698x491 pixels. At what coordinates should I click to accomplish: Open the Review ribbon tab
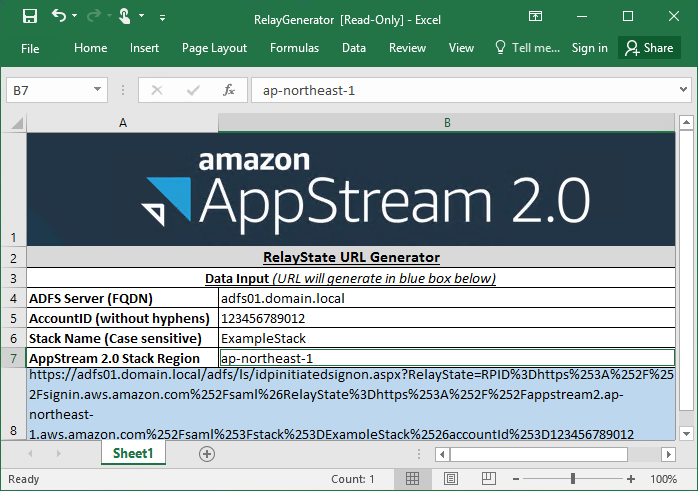[x=407, y=48]
